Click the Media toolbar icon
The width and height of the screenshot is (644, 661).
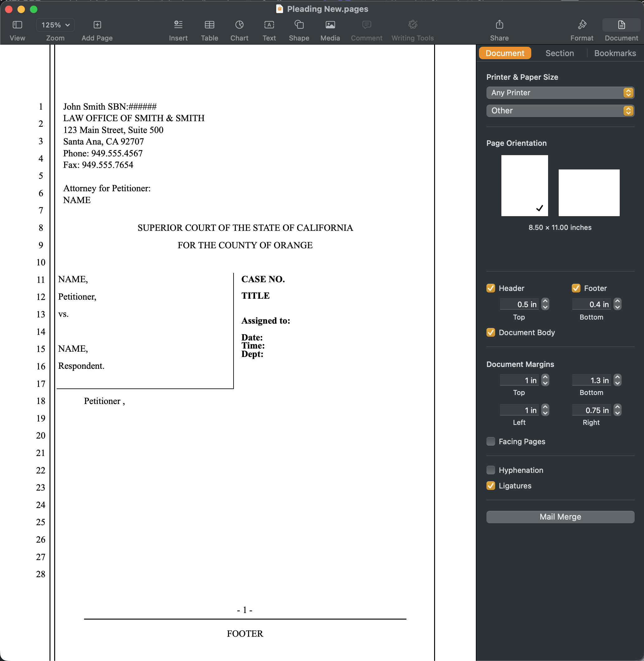[330, 25]
